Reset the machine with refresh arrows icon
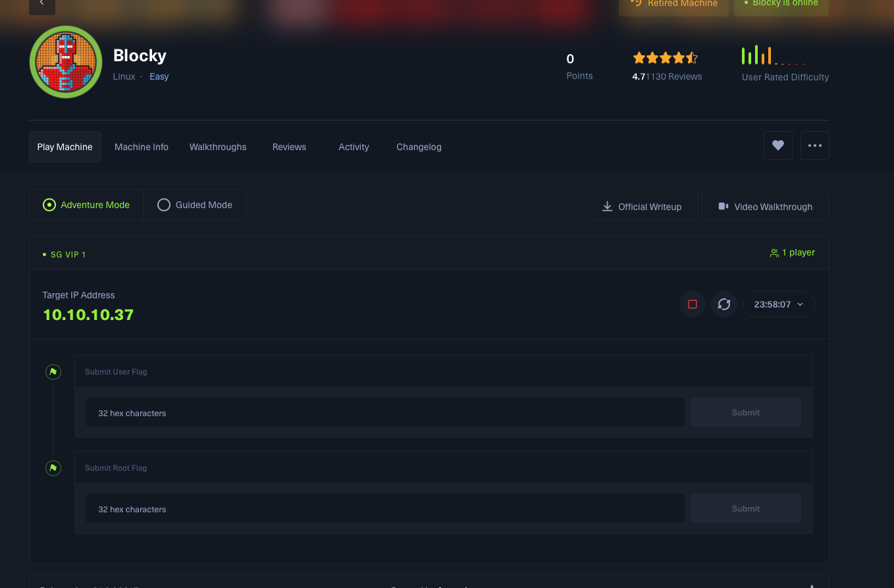The width and height of the screenshot is (894, 588). pos(723,304)
